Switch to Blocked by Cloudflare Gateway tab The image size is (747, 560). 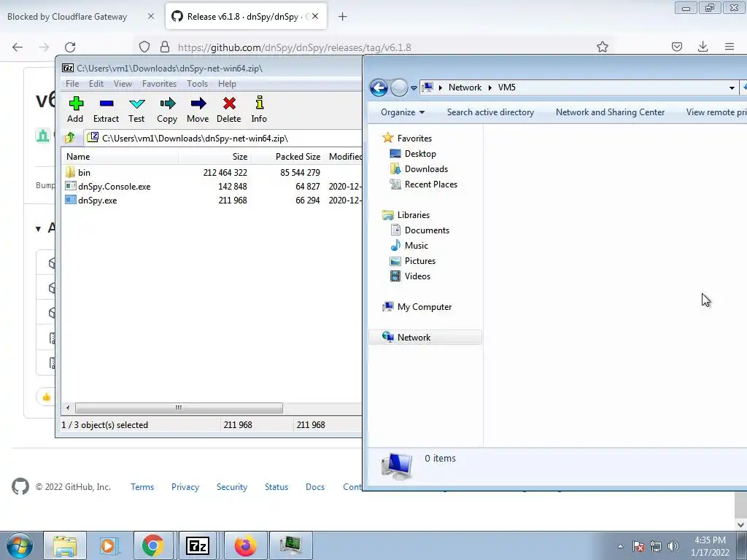coord(67,17)
